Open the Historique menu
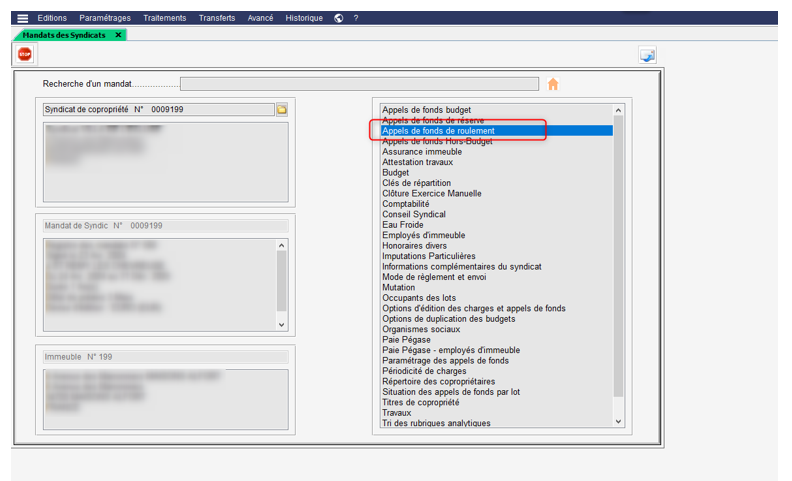This screenshot has width=792, height=481. (304, 18)
